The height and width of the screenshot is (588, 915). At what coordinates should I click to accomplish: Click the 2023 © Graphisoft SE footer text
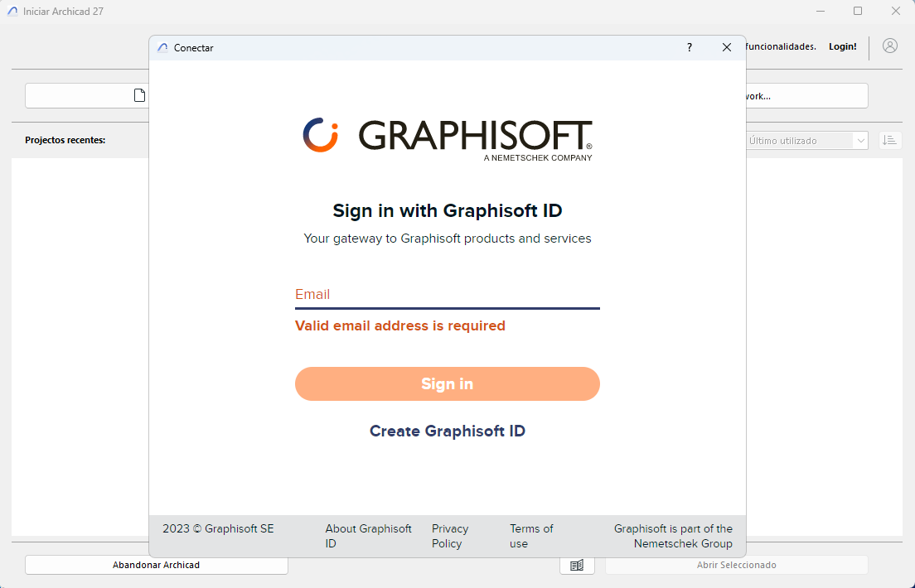(218, 528)
